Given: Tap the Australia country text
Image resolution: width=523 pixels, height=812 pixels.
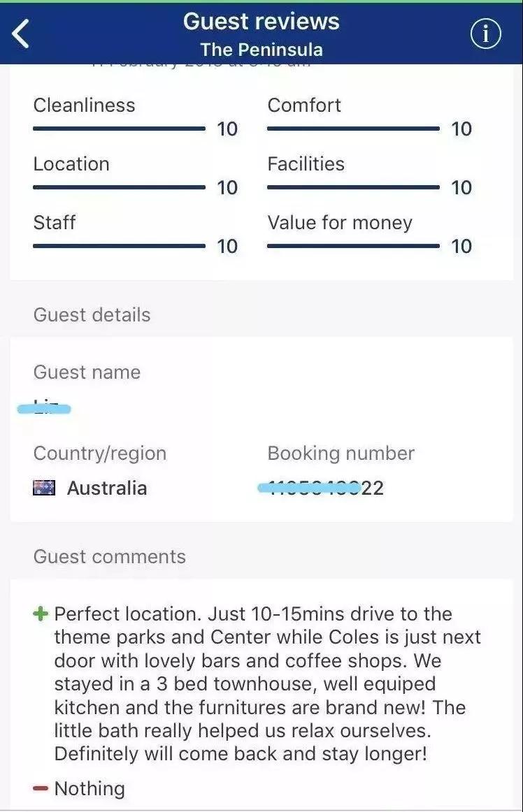Looking at the screenshot, I should click(107, 488).
